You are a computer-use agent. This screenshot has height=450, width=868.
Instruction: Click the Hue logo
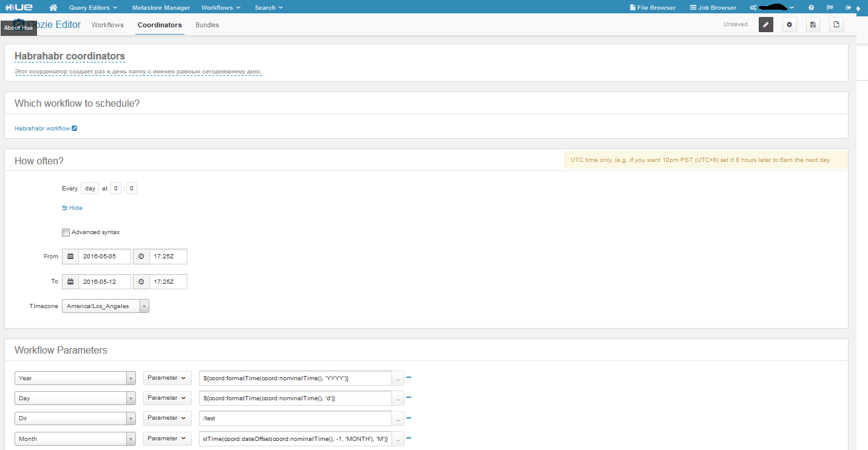[x=19, y=7]
